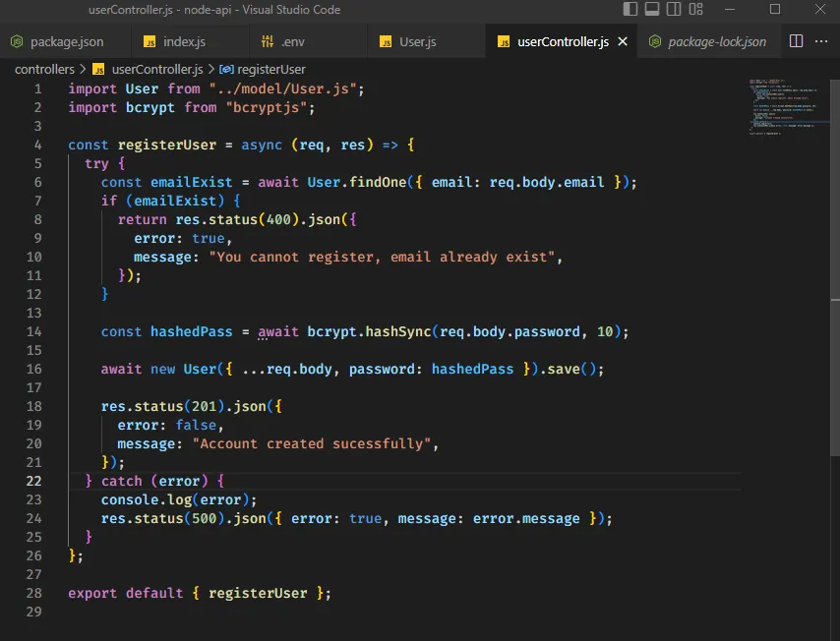Click JS icon in the breadcrumb
Viewport: 840px width, 641px height.
point(98,69)
